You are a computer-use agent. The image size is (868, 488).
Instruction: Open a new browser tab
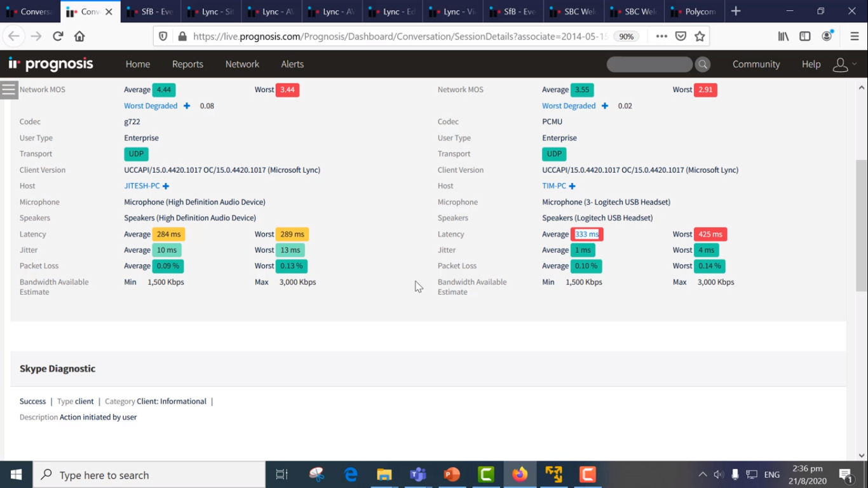tap(736, 11)
